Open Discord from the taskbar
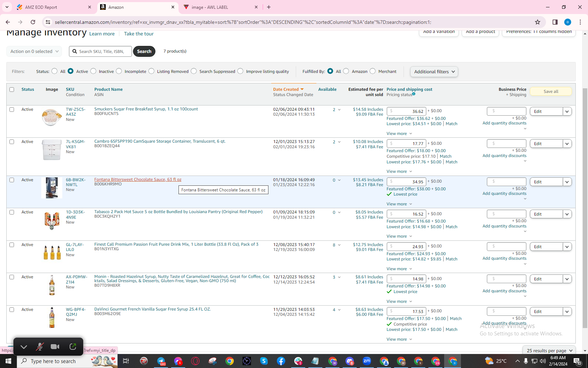The height and width of the screenshot is (368, 588). (x=350, y=361)
